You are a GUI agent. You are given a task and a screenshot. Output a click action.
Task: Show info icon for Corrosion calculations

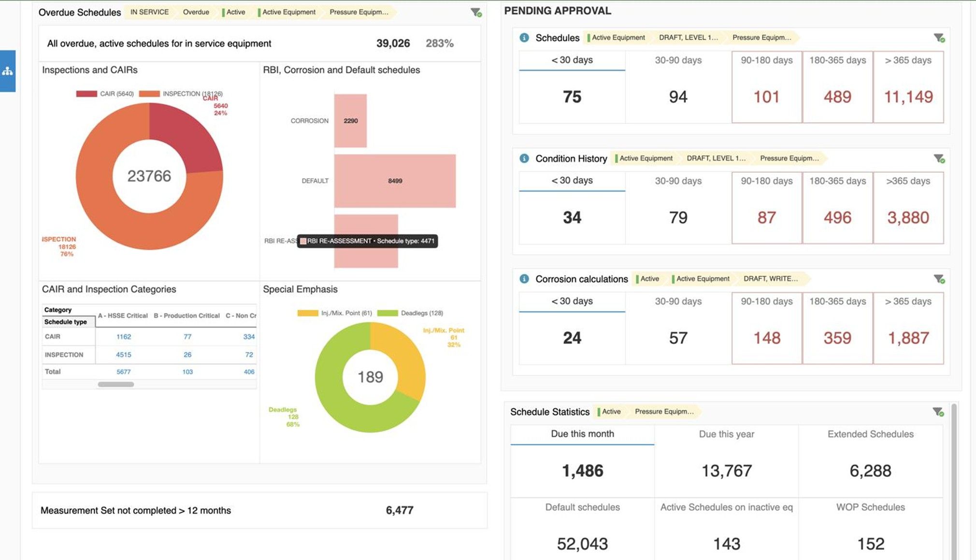coord(524,279)
